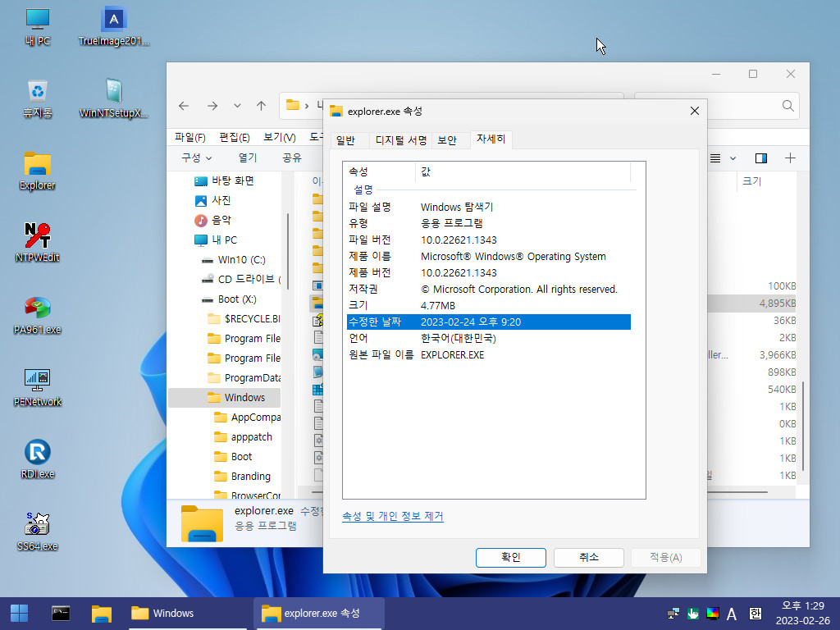Select 내 PC in the navigation tree
The height and width of the screenshot is (630, 840).
coord(216,240)
